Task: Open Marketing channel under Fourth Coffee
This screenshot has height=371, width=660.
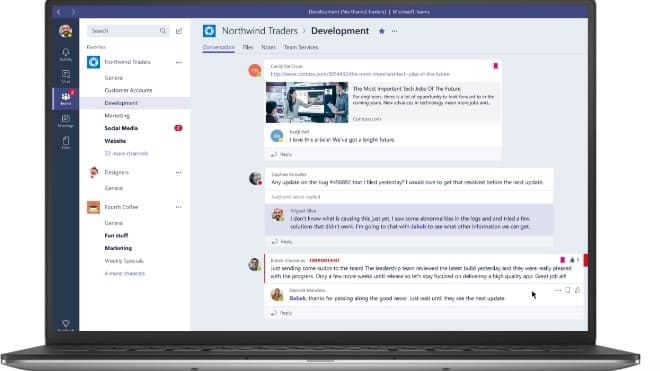Action: click(118, 248)
